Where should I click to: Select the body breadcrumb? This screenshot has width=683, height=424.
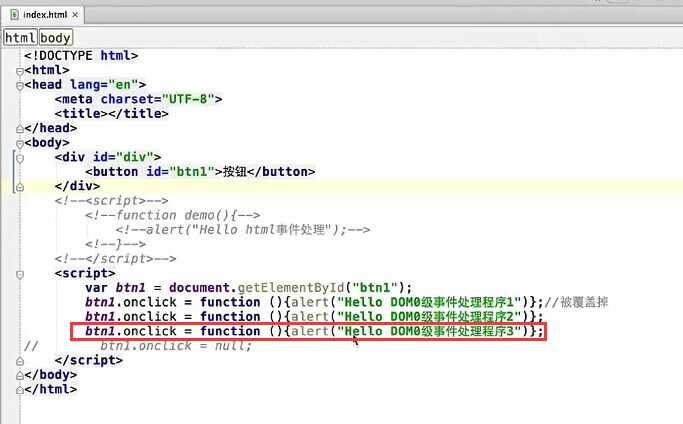tap(55, 38)
